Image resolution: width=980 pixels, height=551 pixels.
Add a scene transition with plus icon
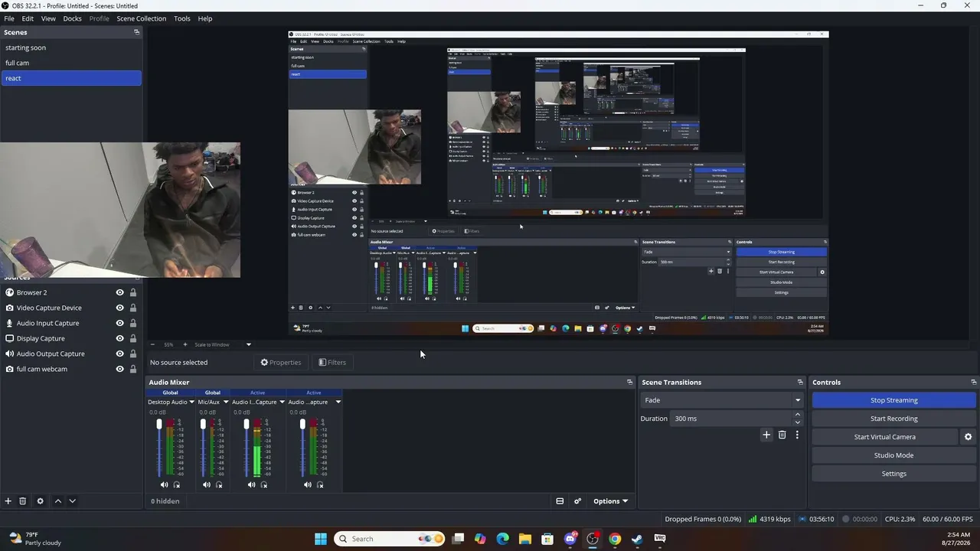tap(766, 435)
